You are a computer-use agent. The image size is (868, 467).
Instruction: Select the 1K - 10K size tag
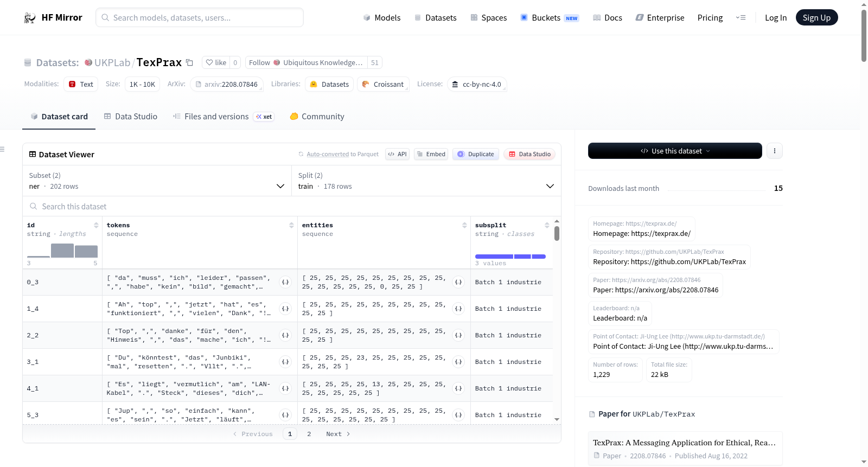pos(142,84)
